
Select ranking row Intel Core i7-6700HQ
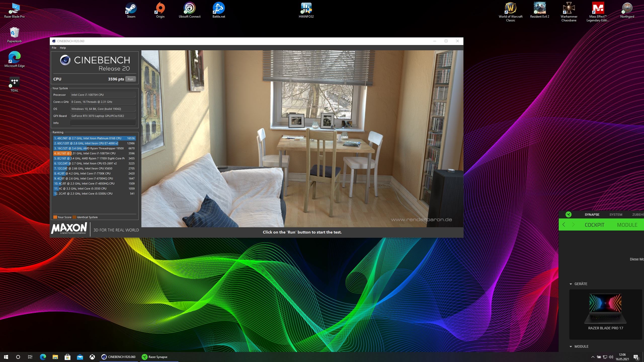coord(94,178)
